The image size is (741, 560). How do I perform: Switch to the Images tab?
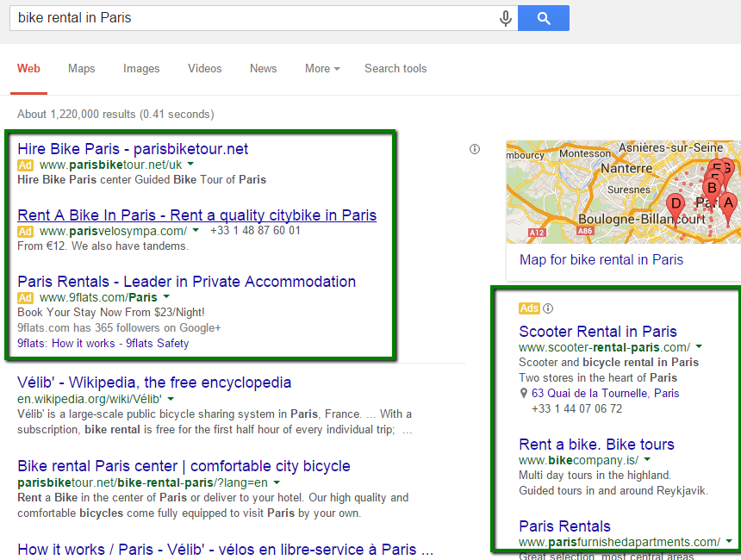(x=141, y=69)
